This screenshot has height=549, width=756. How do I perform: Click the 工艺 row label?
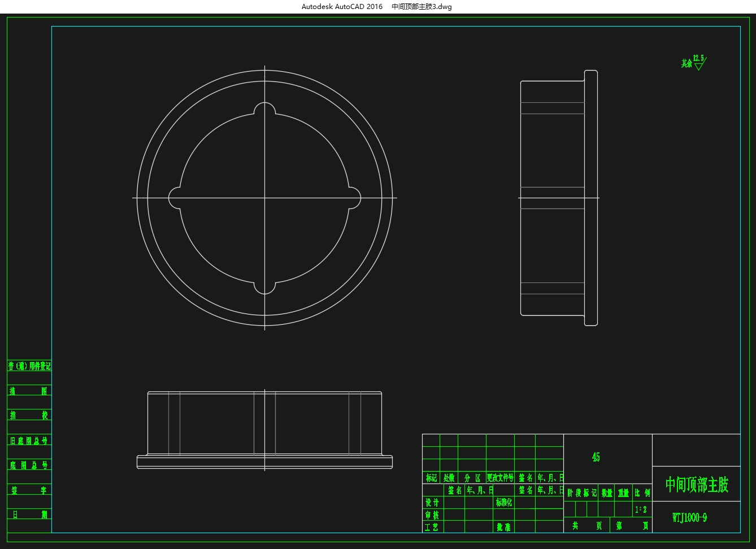click(x=432, y=527)
